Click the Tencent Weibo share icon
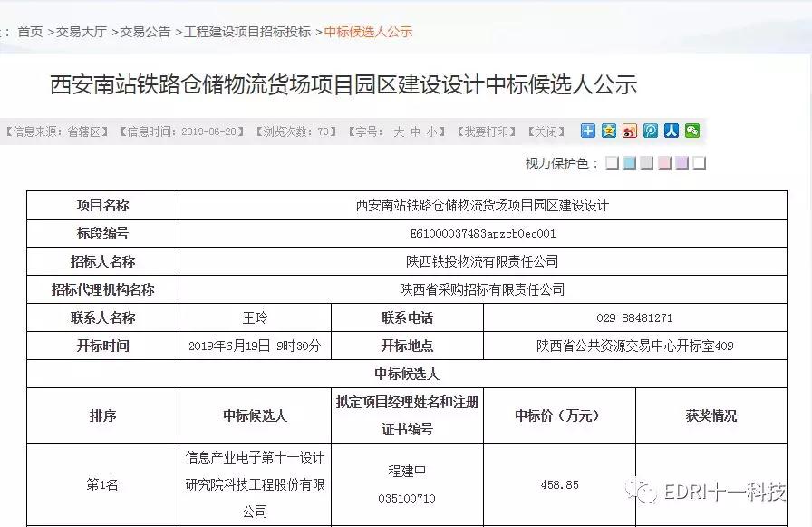 651,131
